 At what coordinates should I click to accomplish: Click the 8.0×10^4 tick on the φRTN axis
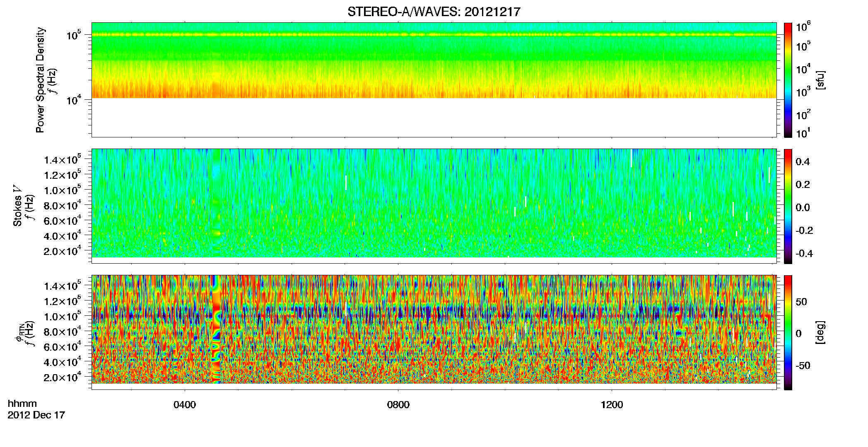[x=63, y=331]
